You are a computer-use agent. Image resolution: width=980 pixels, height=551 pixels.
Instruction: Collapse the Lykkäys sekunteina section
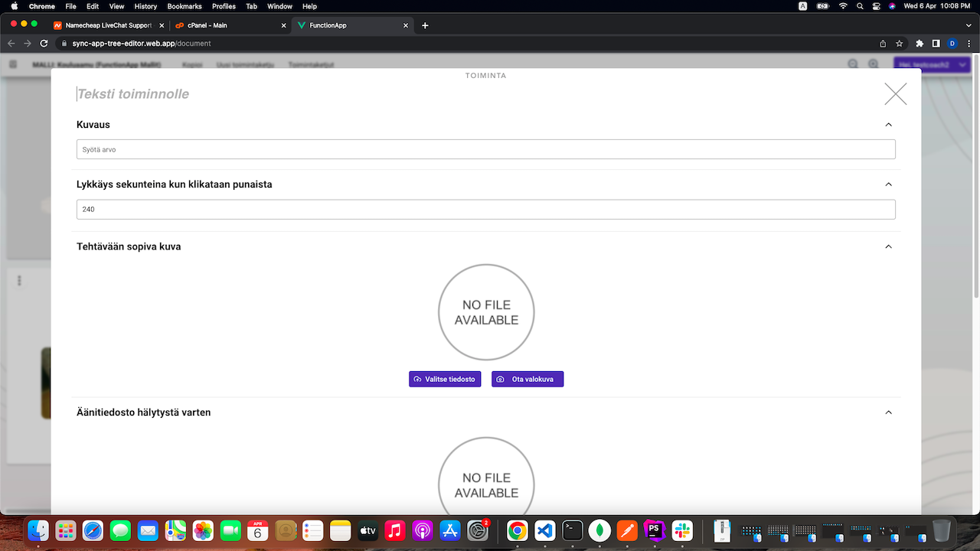click(888, 184)
